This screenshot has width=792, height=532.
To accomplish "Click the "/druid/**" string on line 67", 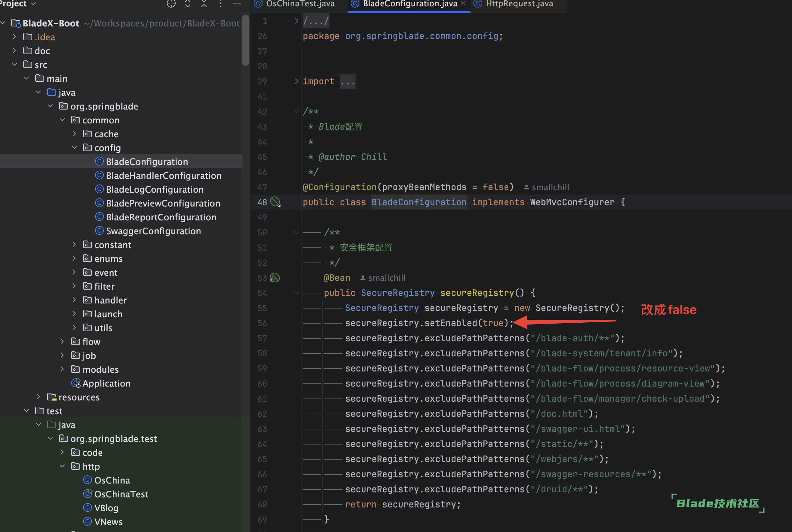I will click(559, 489).
